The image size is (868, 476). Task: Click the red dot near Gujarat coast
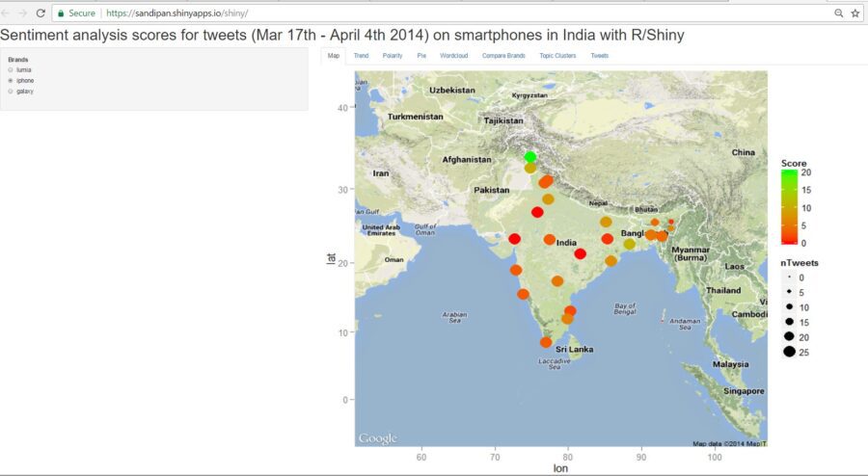click(x=515, y=239)
